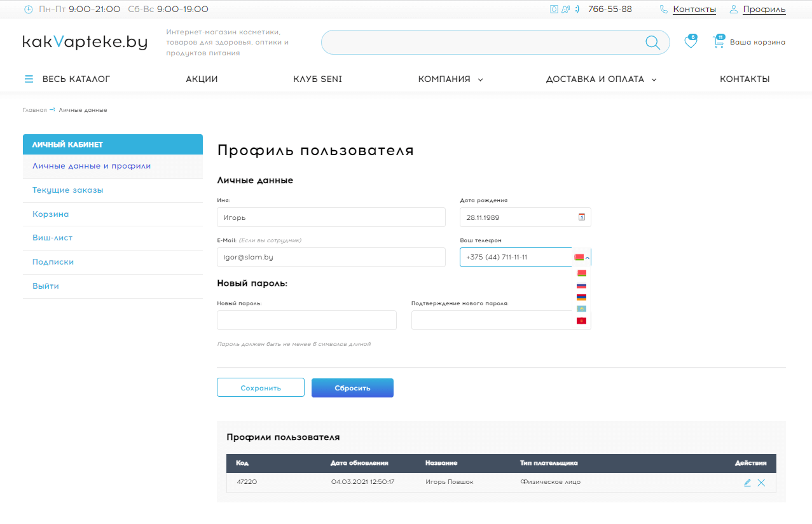The width and height of the screenshot is (812, 524).
Task: Edit profile 47220 with pencil icon
Action: point(747,483)
